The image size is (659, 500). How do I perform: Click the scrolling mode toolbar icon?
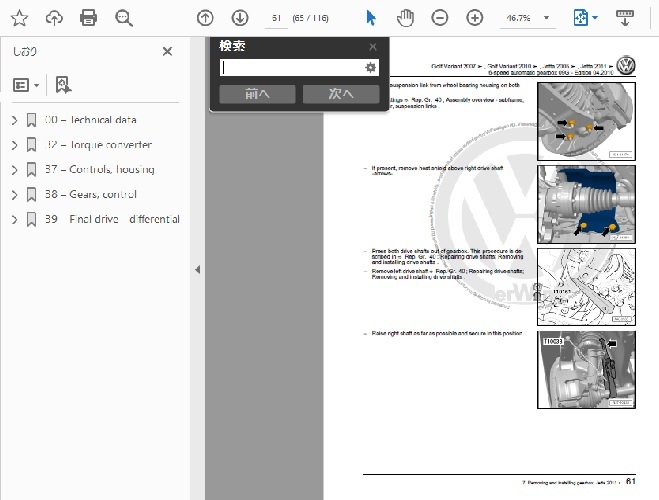[625, 18]
